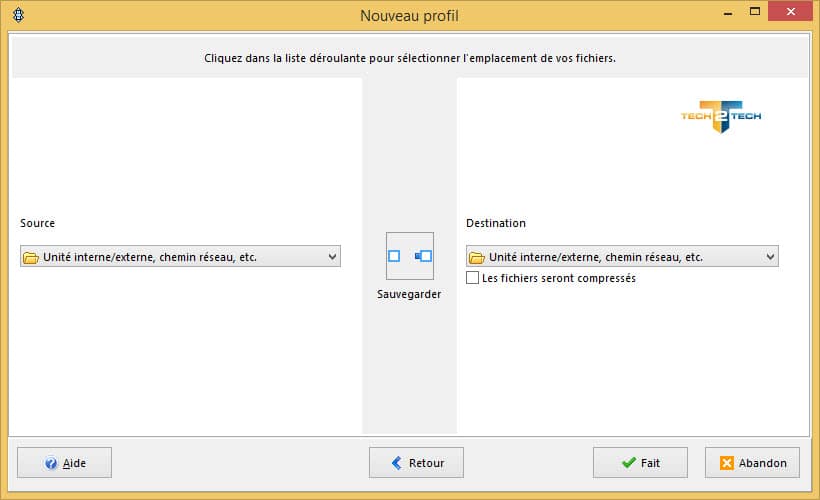
Task: Expand the Source dropdown arrow
Action: coord(332,257)
